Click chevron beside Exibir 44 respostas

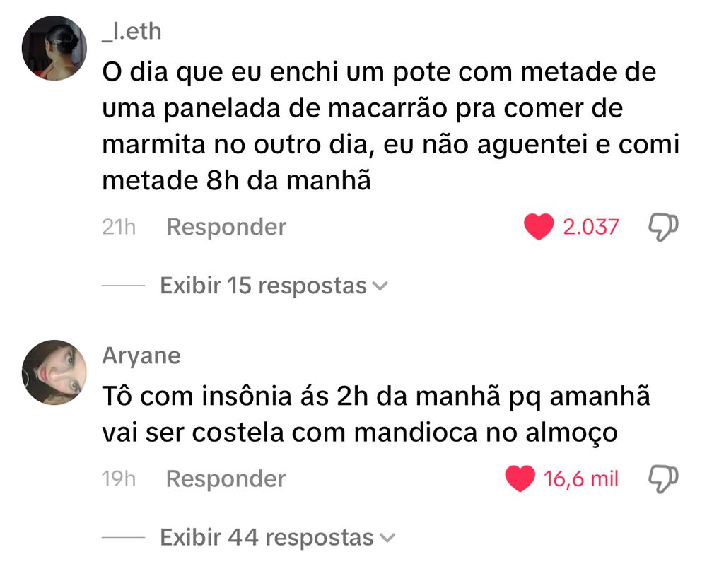tap(387, 538)
